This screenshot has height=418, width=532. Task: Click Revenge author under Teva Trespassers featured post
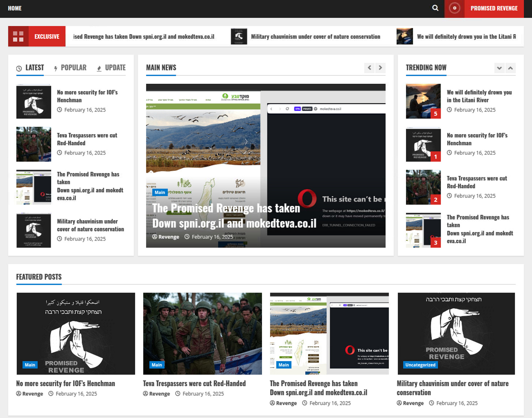[x=156, y=394]
